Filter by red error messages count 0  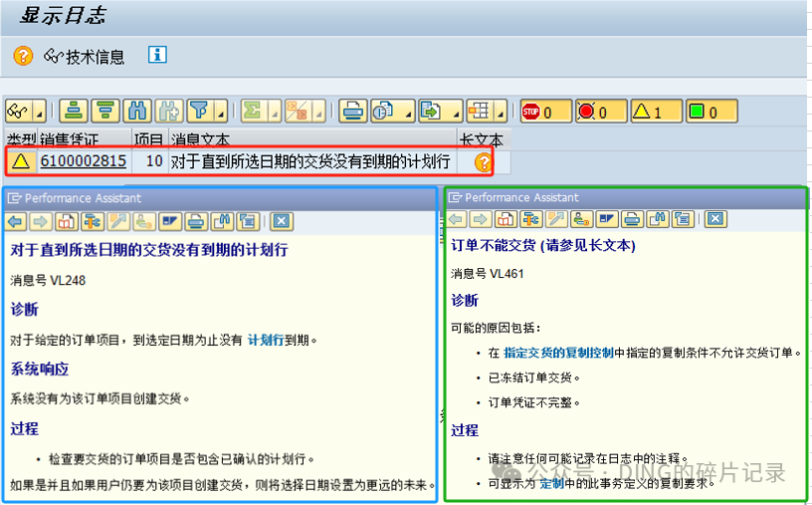pyautogui.click(x=601, y=111)
